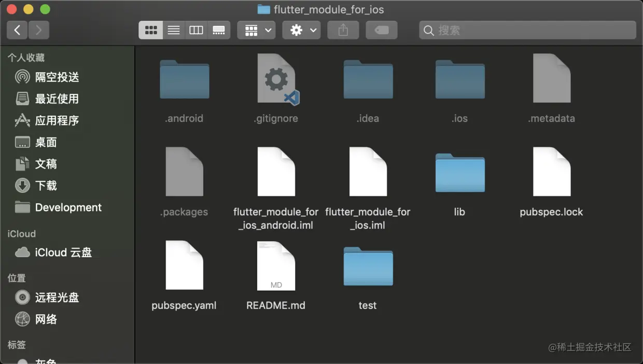Open iCloud 云盘 in the sidebar
This screenshot has height=364, width=643.
click(67, 253)
